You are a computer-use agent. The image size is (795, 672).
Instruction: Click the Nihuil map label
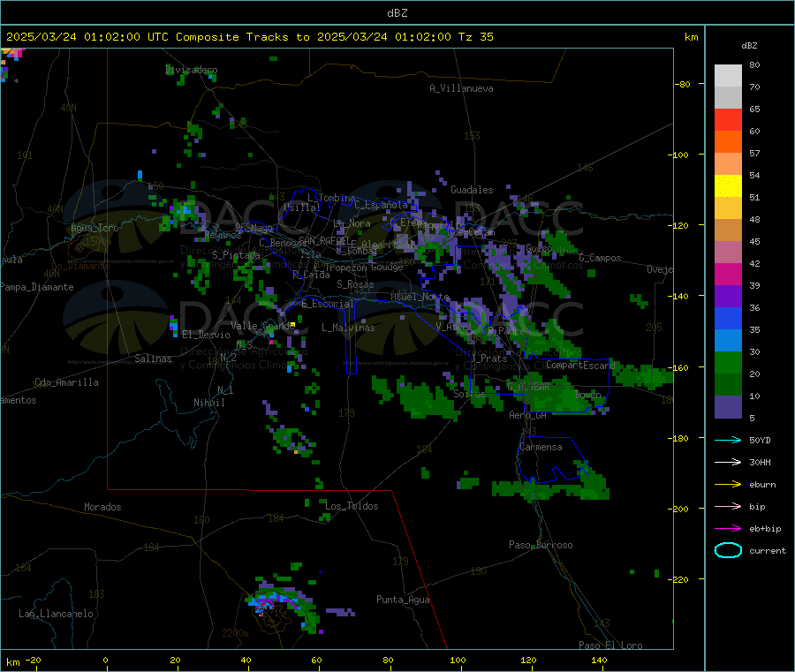[208, 403]
